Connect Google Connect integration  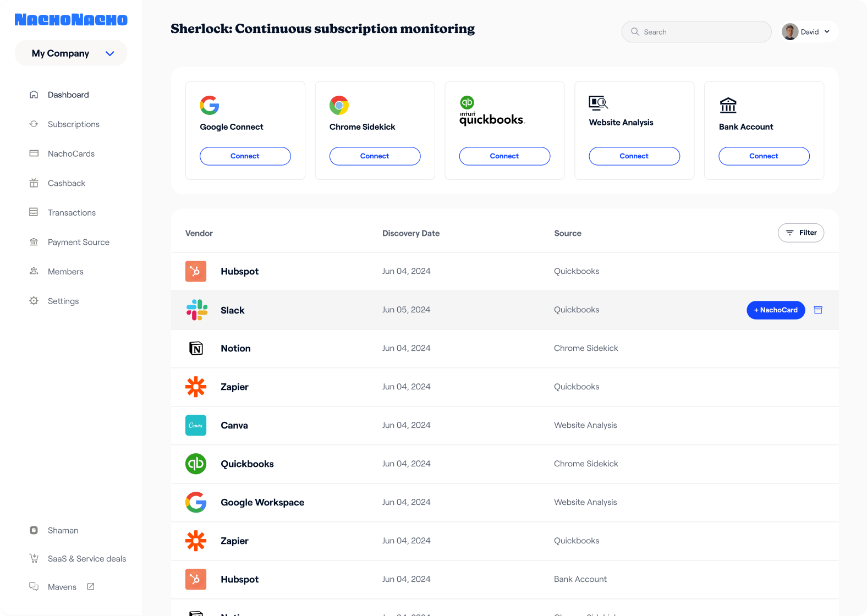(245, 156)
